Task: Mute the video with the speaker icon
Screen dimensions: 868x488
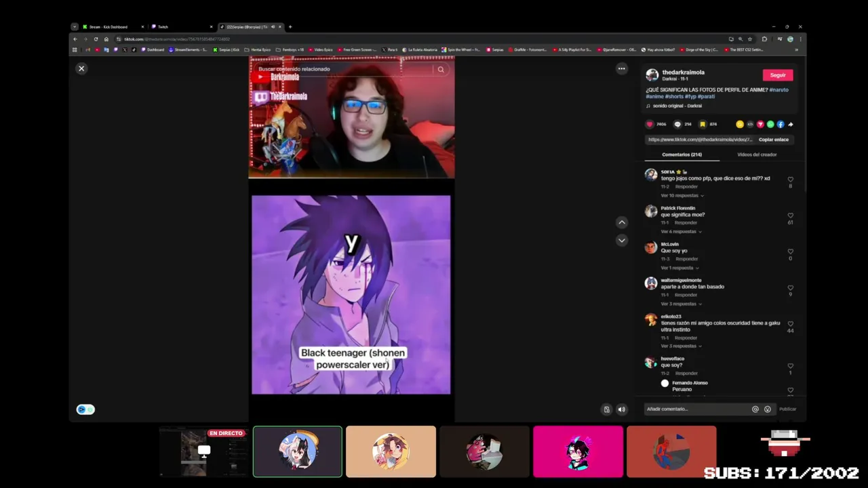Action: 621,409
